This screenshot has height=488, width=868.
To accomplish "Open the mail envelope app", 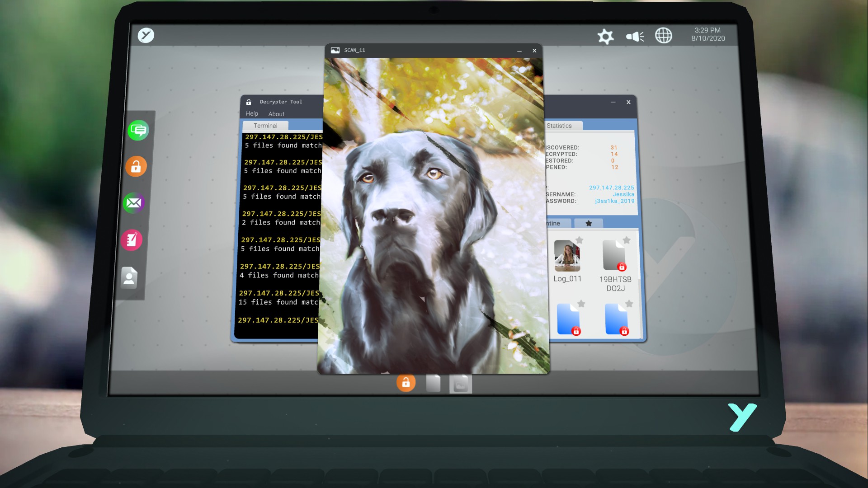I will point(134,203).
